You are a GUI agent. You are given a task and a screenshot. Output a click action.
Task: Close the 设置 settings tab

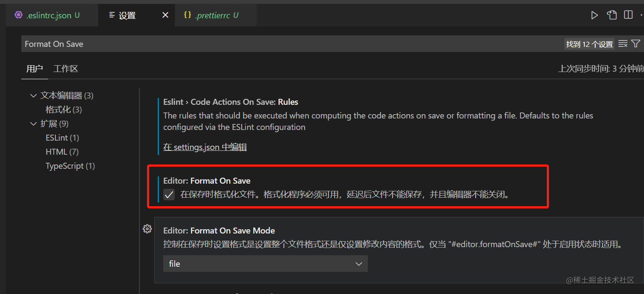[165, 15]
